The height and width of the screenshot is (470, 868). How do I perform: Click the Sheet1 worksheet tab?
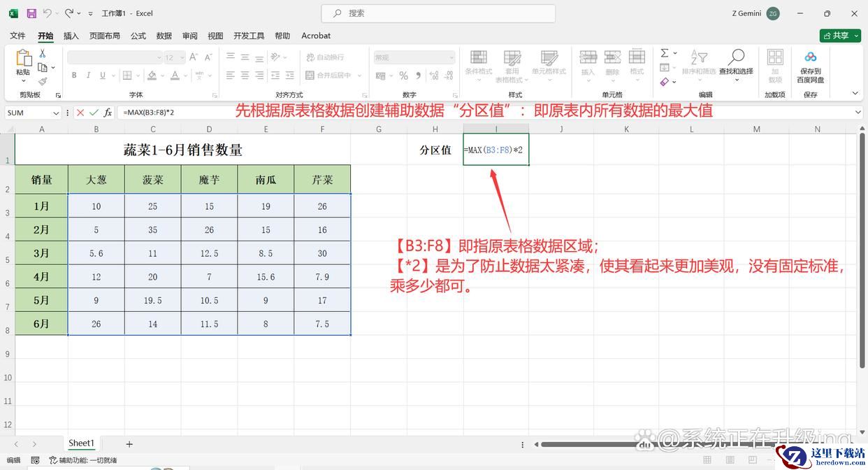click(81, 443)
